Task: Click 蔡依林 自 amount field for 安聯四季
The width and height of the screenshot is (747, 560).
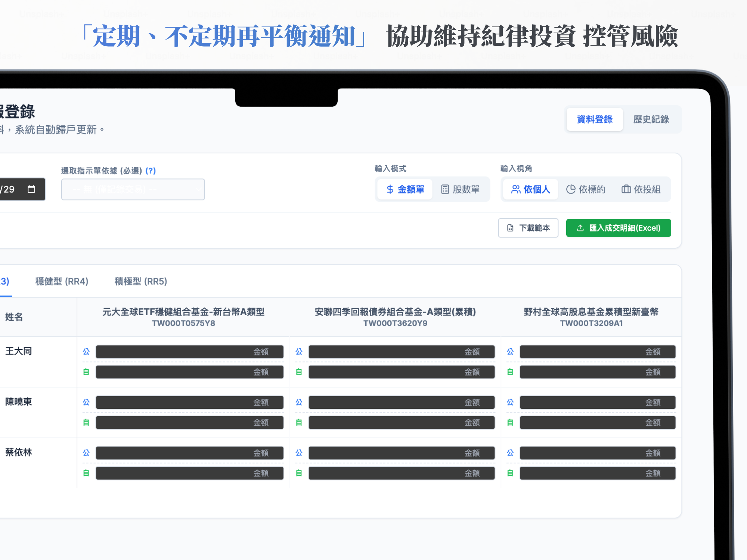Action: pos(402,473)
